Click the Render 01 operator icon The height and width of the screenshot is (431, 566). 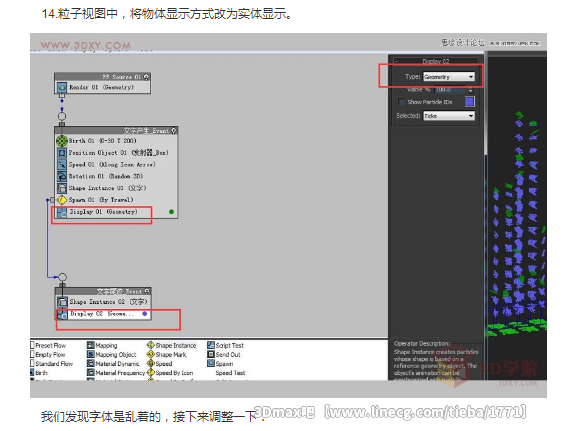pos(62,87)
